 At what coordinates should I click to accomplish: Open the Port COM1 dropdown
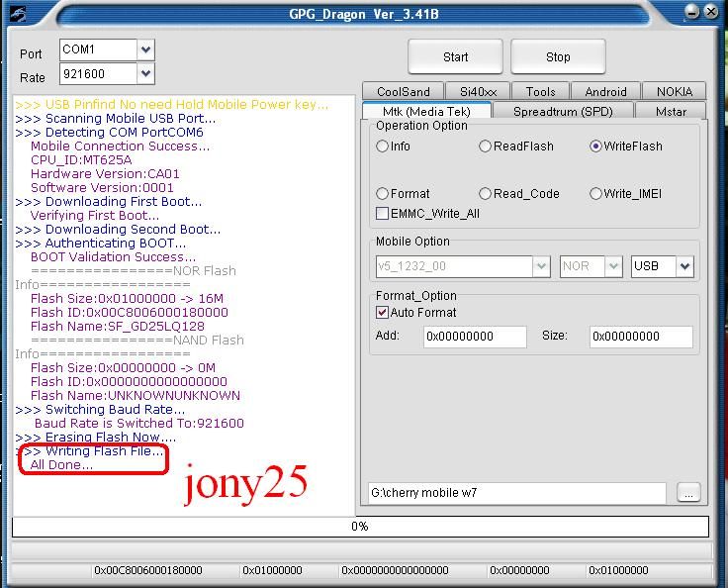pos(146,49)
